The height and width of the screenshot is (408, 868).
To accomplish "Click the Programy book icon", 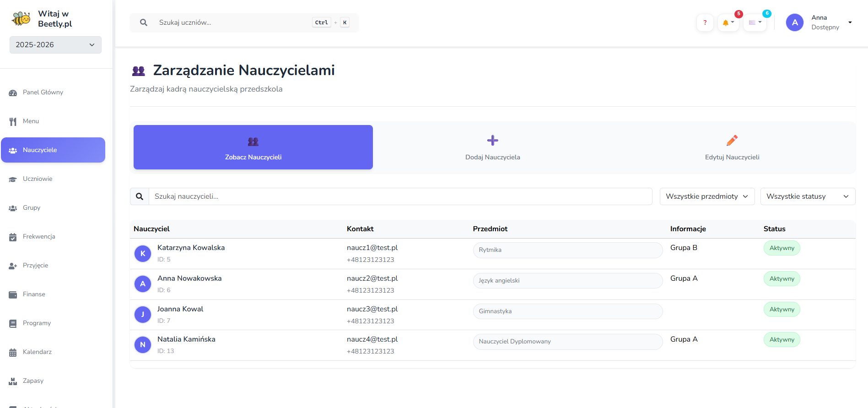I will point(13,323).
